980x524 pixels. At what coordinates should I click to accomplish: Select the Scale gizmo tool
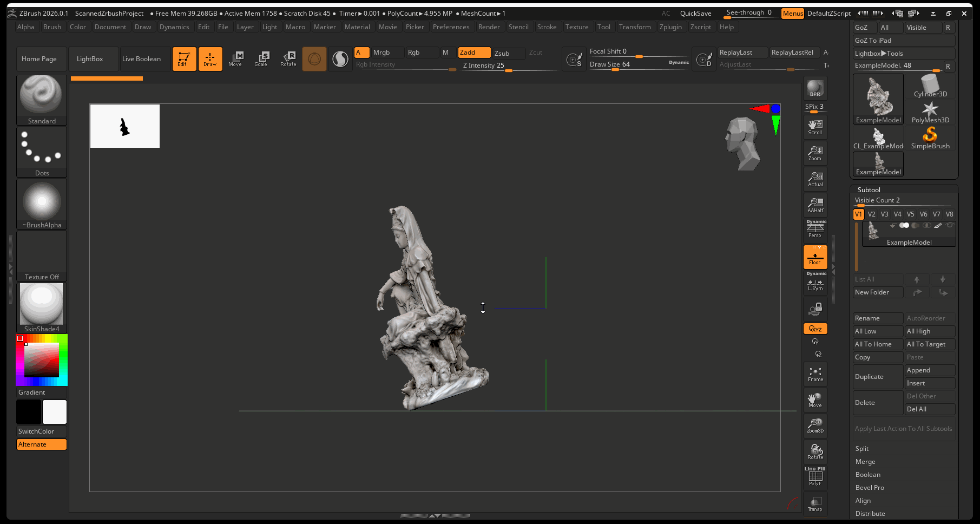pyautogui.click(x=261, y=58)
